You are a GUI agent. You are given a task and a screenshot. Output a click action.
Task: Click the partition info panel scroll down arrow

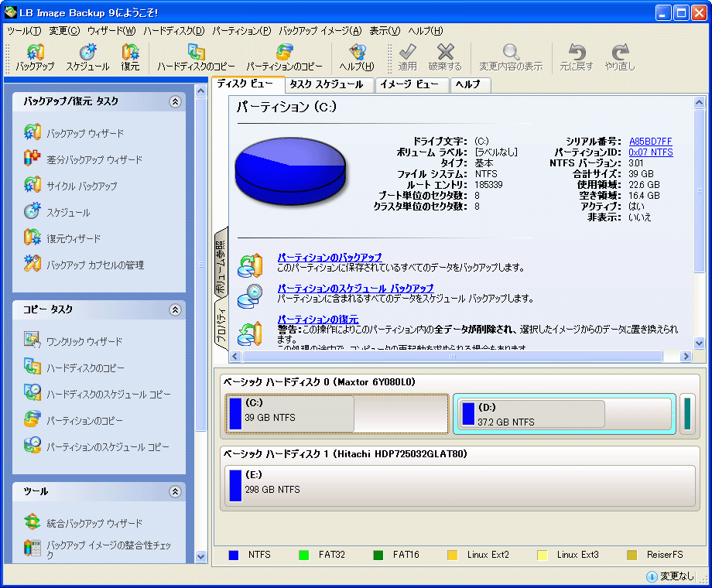pyautogui.click(x=700, y=344)
